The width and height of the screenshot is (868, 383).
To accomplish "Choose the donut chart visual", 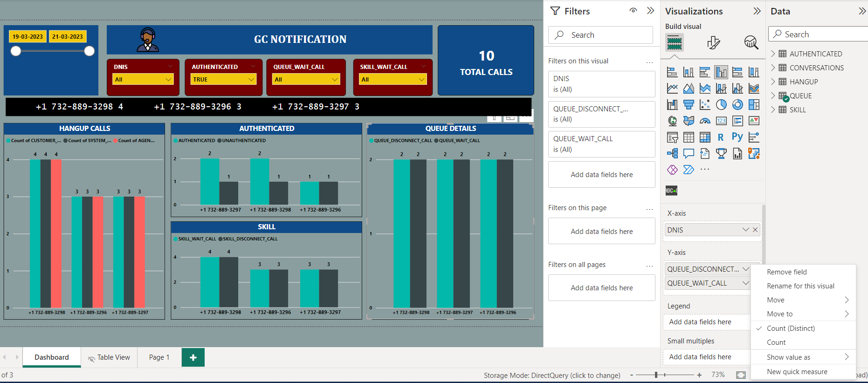I will [737, 105].
